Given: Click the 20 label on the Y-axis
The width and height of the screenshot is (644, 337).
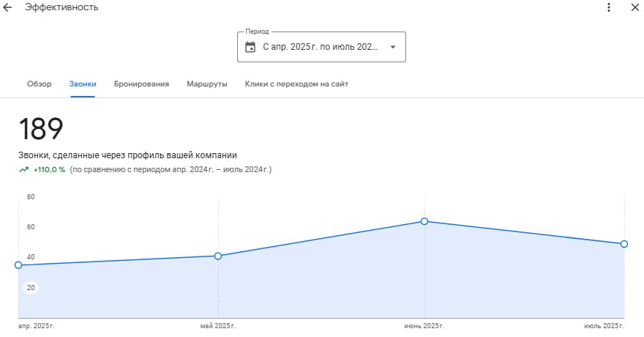Looking at the screenshot, I should point(31,288).
